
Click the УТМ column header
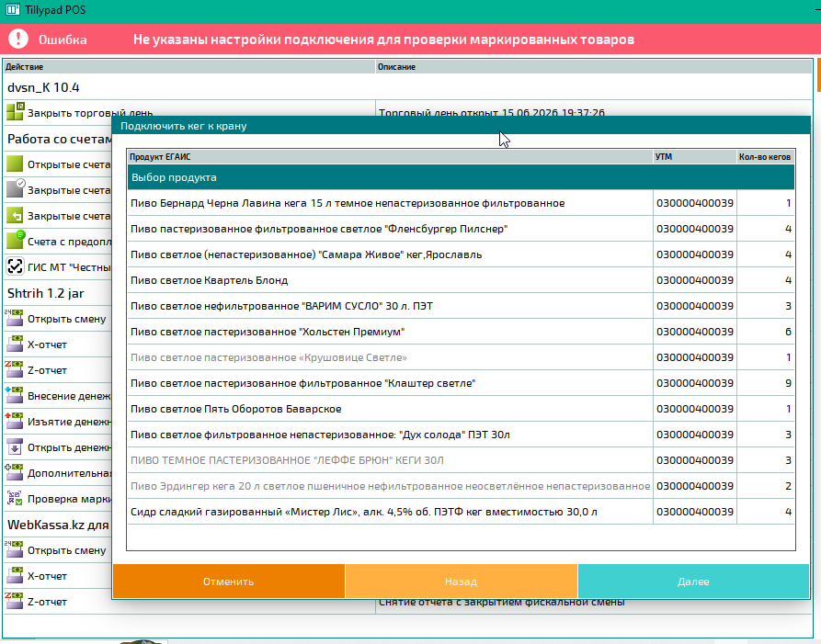coord(695,156)
